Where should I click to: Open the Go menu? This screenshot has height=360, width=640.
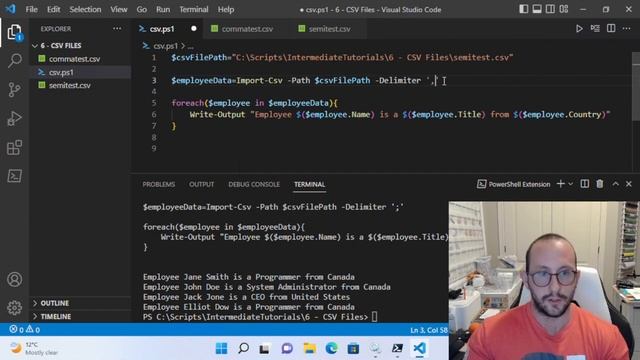[x=142, y=9]
